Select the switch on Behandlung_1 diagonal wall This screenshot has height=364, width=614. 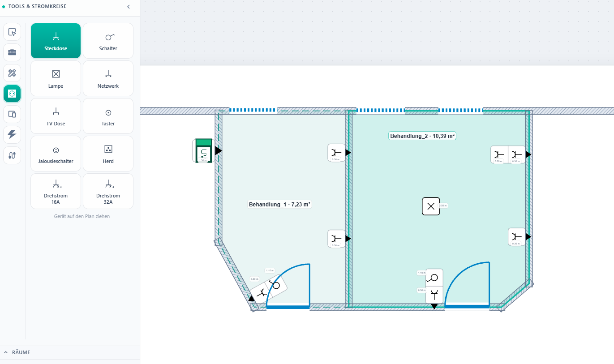click(276, 285)
